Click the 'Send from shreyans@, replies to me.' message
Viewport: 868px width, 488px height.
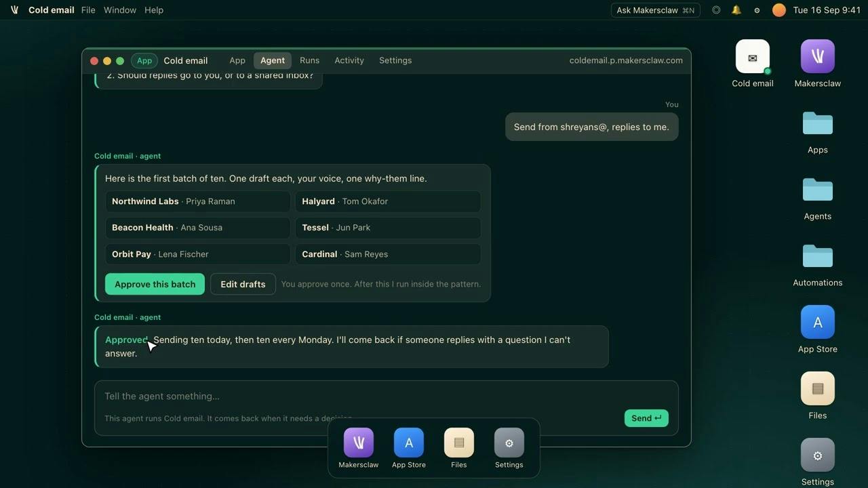tap(591, 127)
